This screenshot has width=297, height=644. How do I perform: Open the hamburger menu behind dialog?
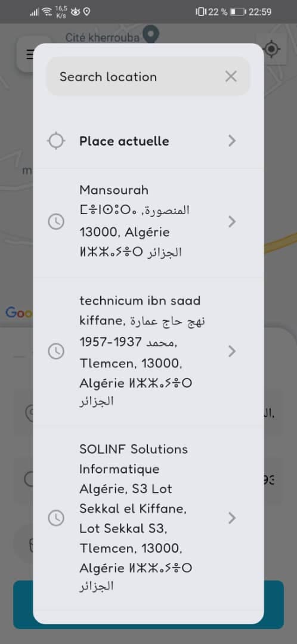(30, 54)
